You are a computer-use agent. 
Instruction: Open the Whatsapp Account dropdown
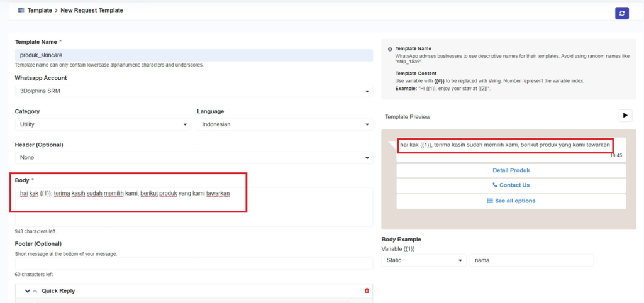[194, 91]
